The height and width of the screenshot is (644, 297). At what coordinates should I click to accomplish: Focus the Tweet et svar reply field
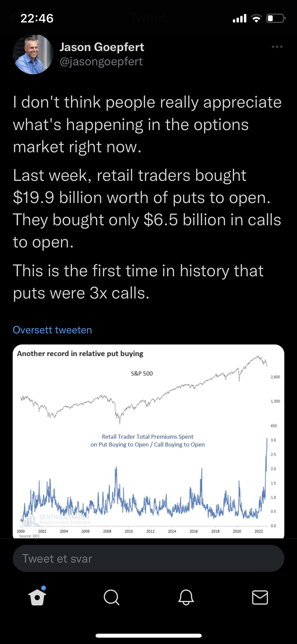[x=148, y=559]
